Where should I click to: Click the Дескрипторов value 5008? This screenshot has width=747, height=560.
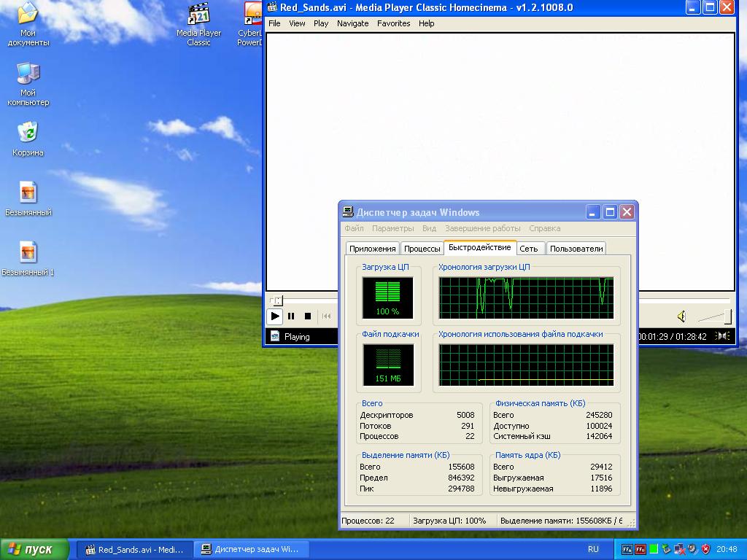[465, 415]
